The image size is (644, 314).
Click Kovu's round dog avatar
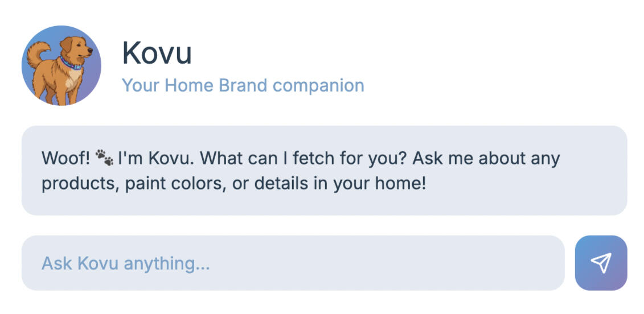[61, 65]
